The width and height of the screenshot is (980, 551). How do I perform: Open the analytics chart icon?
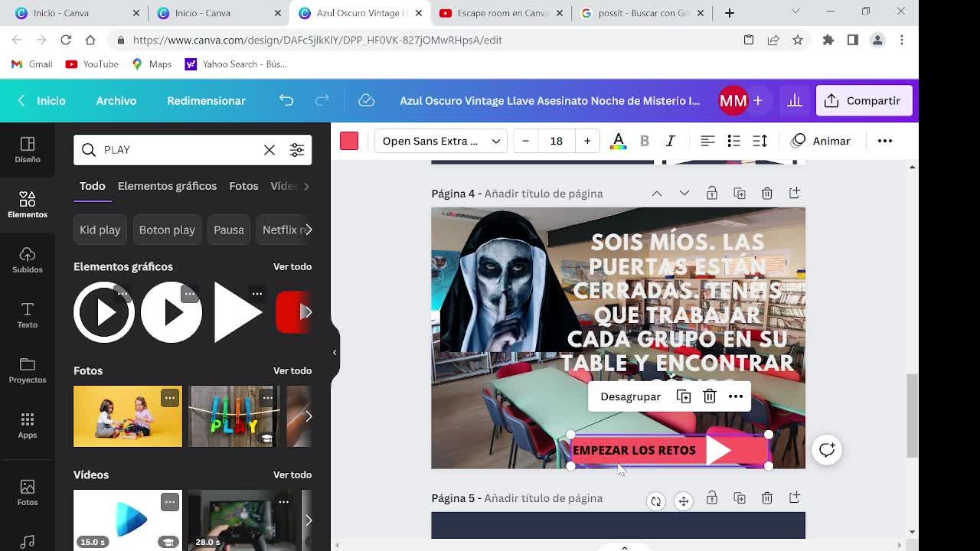point(795,101)
